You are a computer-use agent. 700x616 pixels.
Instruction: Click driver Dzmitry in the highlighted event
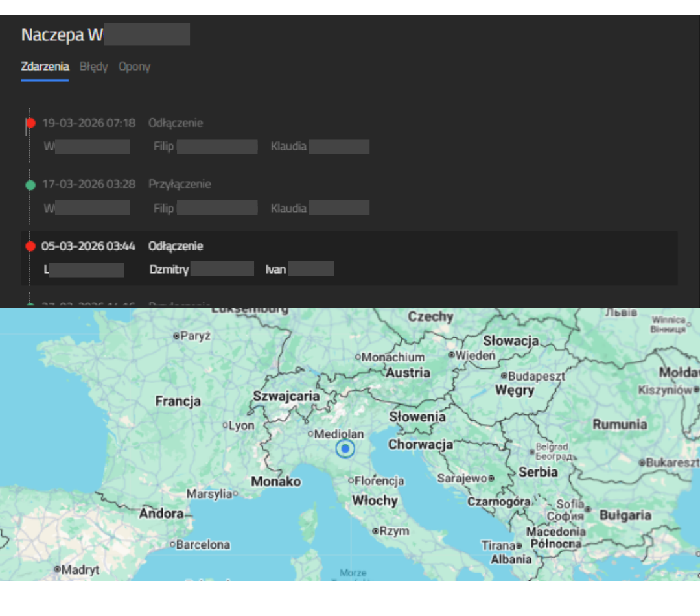point(169,269)
